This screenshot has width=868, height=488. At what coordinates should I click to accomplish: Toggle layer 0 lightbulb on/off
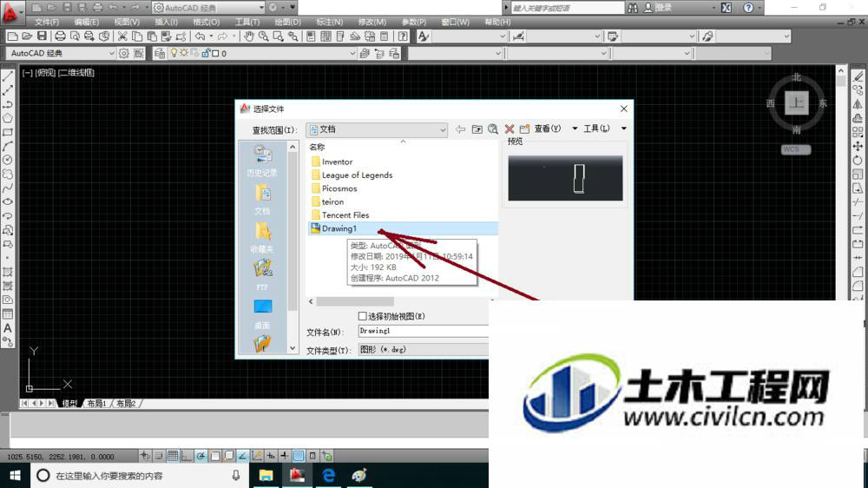[x=174, y=53]
